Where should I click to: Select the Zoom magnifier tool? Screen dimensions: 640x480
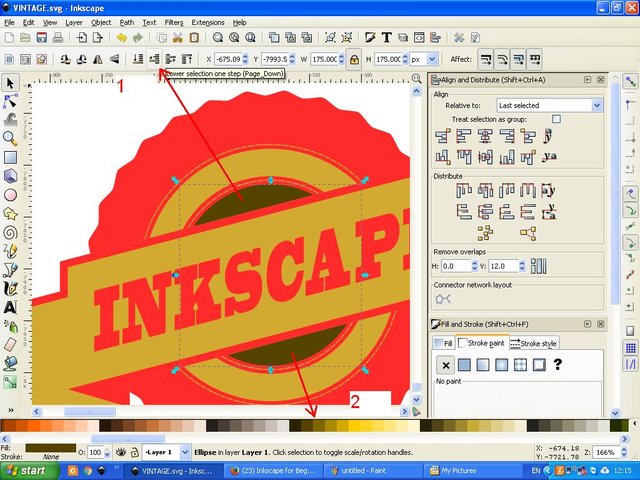click(10, 139)
